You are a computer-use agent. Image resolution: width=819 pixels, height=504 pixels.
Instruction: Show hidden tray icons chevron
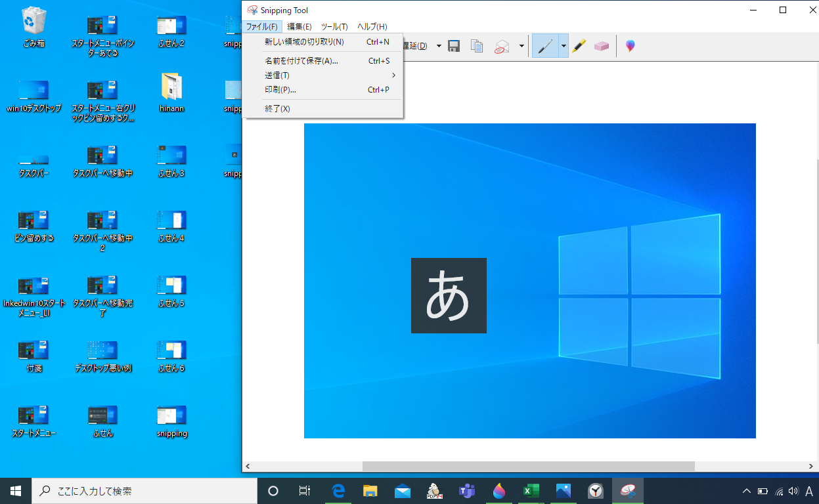(x=747, y=491)
